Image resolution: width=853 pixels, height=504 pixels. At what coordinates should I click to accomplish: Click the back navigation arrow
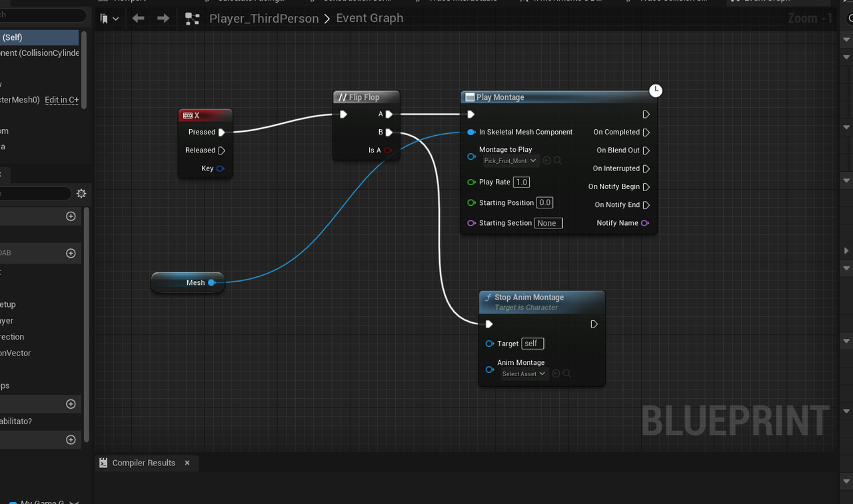click(x=138, y=18)
